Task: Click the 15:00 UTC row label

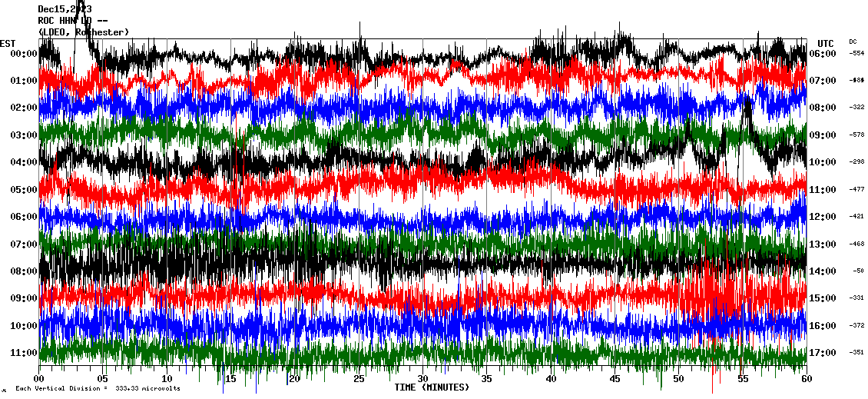Action: [823, 298]
